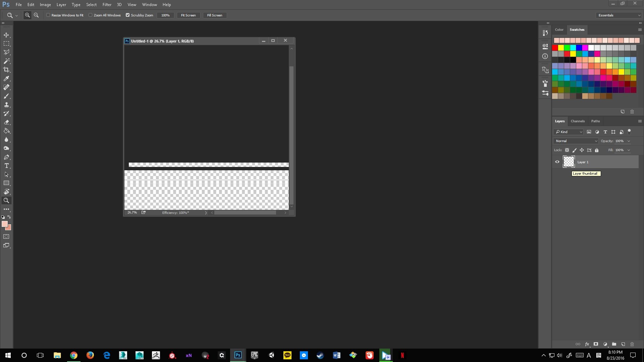Click the Fill Screen button
The width and height of the screenshot is (644, 362).
(215, 15)
